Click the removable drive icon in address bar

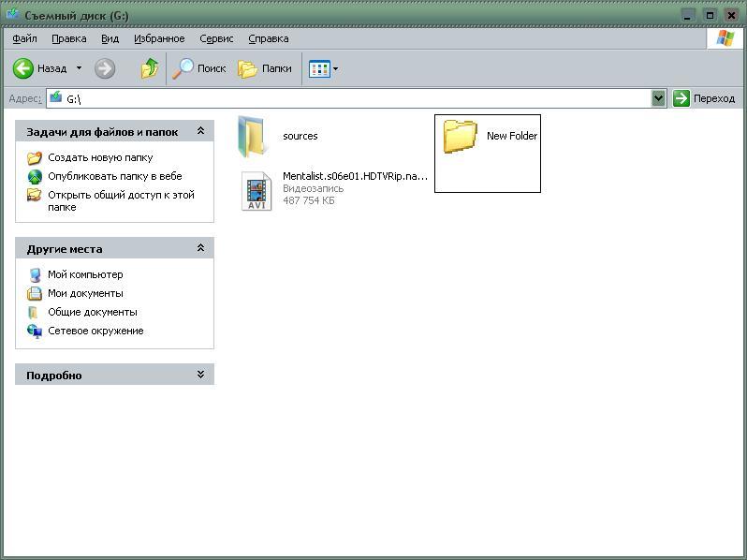[56, 98]
